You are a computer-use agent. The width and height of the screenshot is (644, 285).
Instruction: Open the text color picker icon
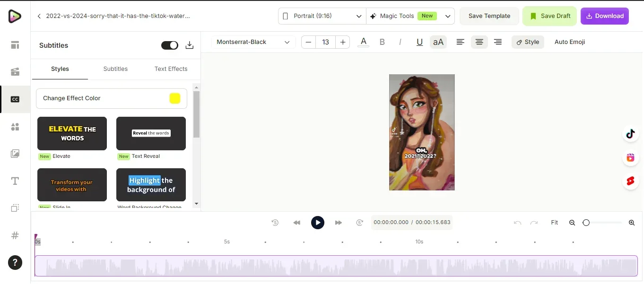[363, 42]
